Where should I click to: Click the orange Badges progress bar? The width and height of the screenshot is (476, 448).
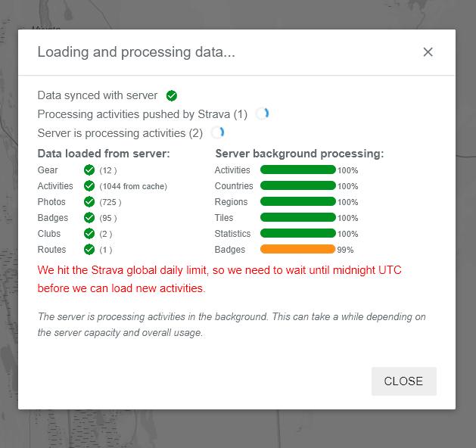point(297,250)
